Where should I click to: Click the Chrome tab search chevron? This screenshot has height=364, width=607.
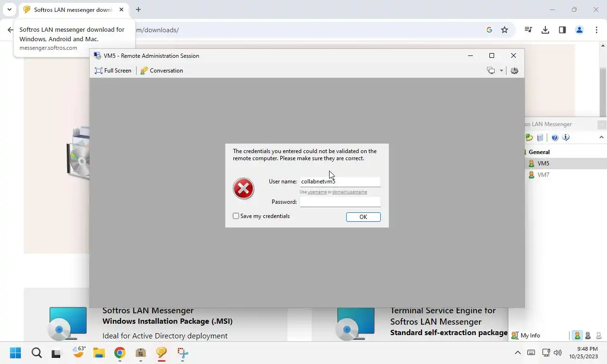point(9,9)
